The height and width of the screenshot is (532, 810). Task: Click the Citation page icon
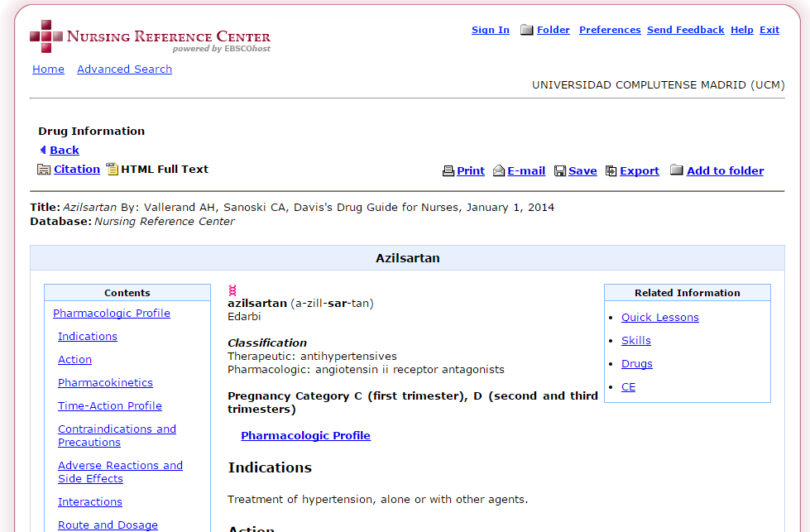(x=44, y=170)
